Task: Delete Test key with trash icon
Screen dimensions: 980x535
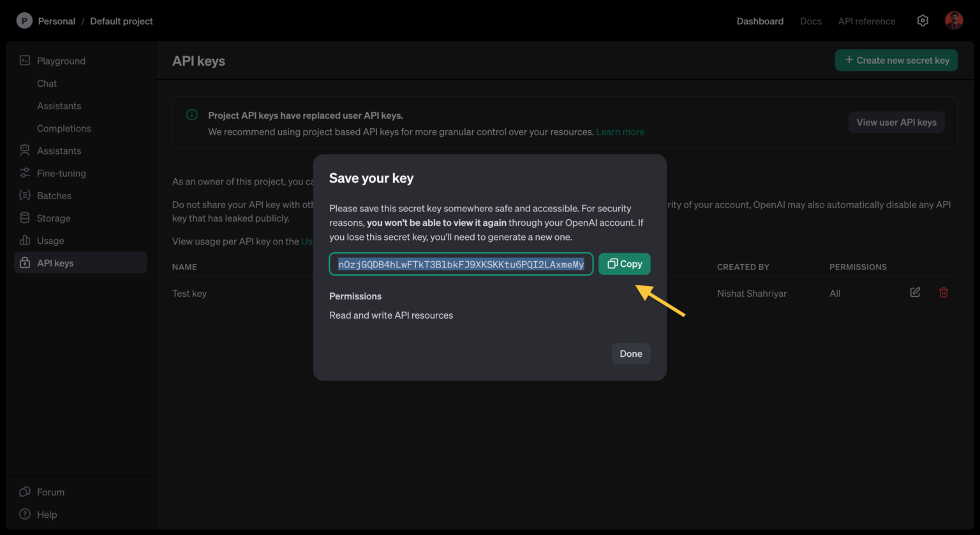Action: (944, 292)
